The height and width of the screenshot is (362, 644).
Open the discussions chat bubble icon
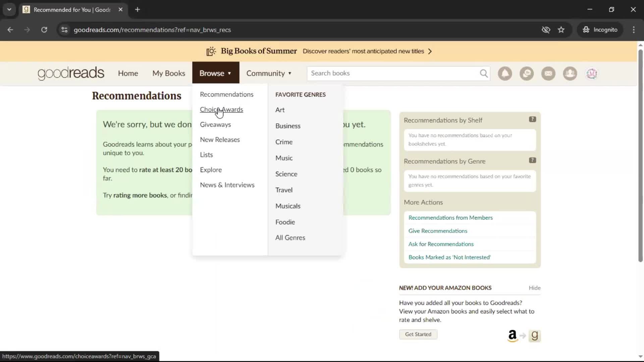click(x=527, y=73)
